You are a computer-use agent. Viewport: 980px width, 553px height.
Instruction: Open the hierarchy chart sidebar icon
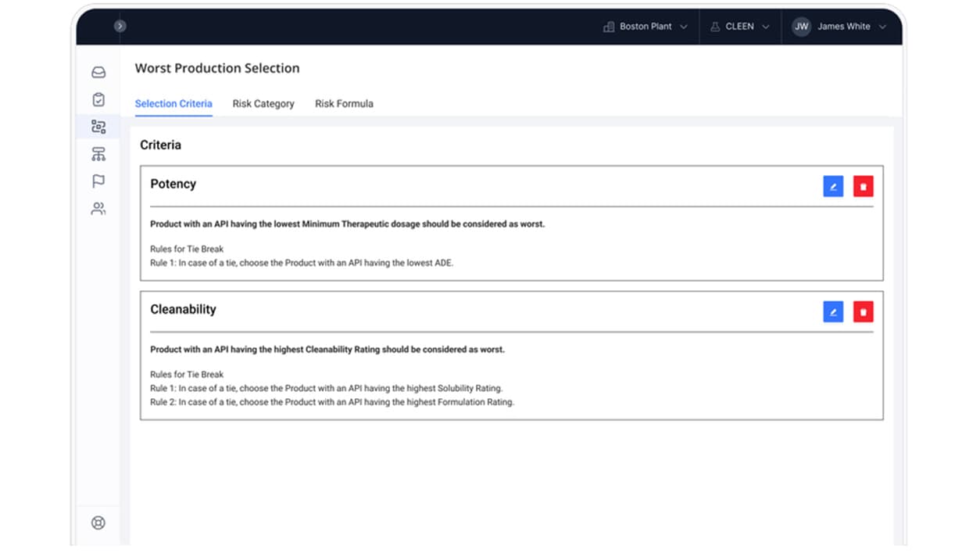click(x=98, y=154)
